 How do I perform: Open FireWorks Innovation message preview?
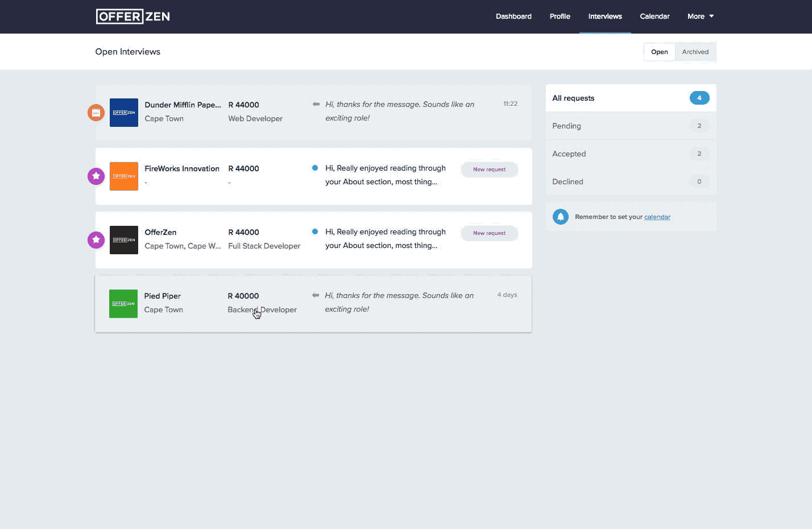click(386, 175)
